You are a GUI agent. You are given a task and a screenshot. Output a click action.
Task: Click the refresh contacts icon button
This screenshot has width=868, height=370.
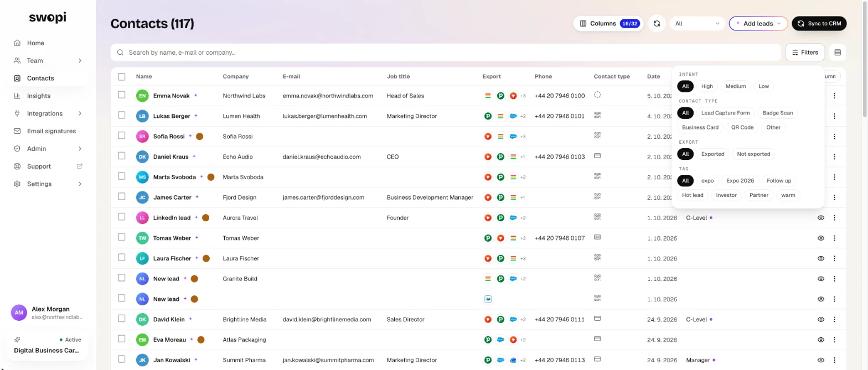tap(657, 23)
